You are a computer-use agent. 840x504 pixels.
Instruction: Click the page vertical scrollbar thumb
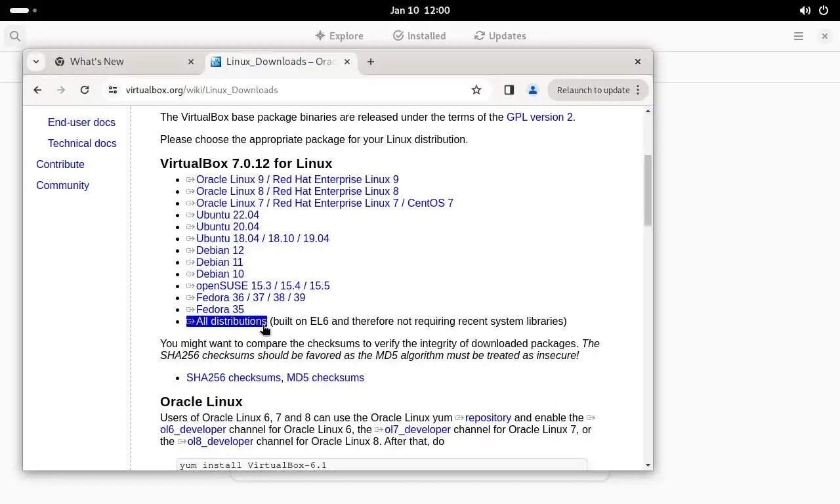pos(648,190)
